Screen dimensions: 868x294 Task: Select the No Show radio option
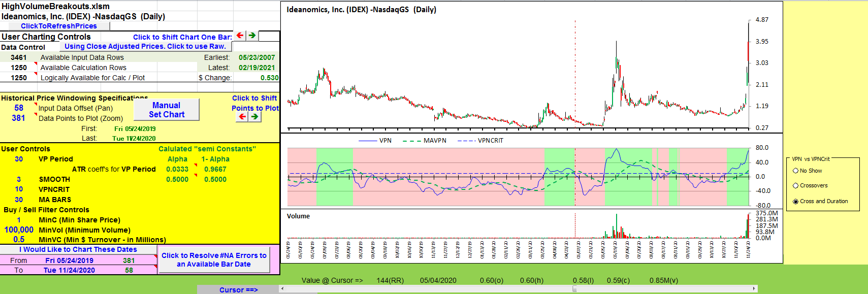[x=795, y=171]
